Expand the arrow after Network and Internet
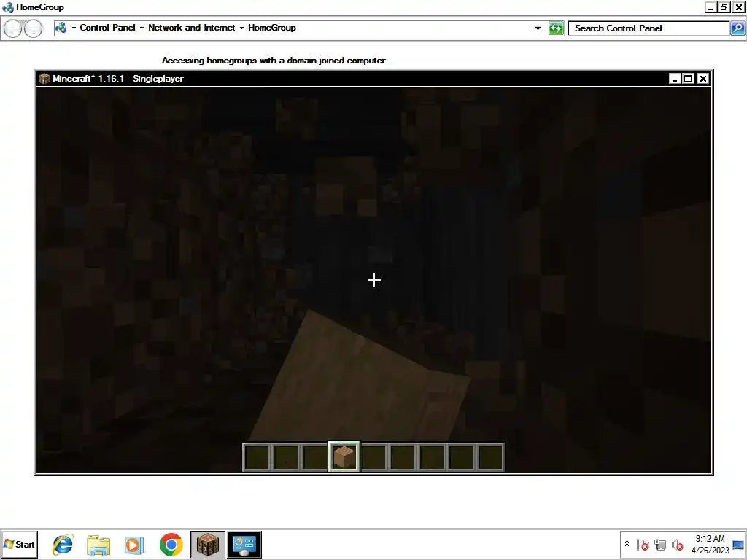The height and width of the screenshot is (560, 747). [x=242, y=28]
